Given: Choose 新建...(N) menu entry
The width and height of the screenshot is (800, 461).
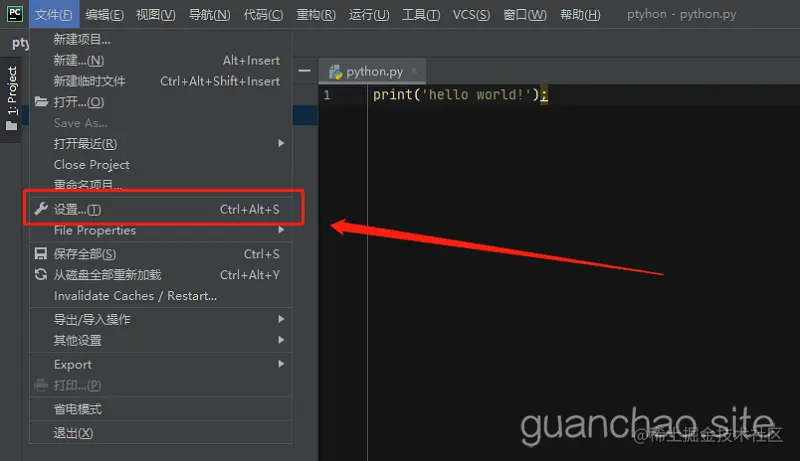Looking at the screenshot, I should click(161, 60).
